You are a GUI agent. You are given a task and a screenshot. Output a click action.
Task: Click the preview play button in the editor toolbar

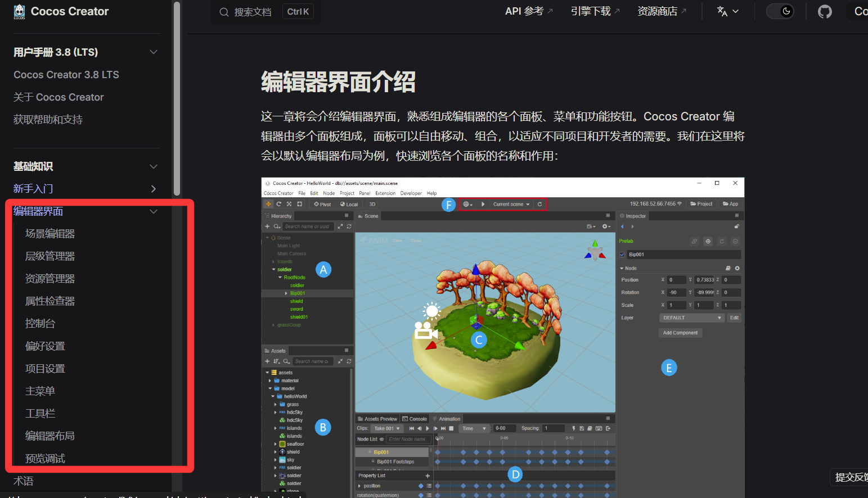[483, 204]
